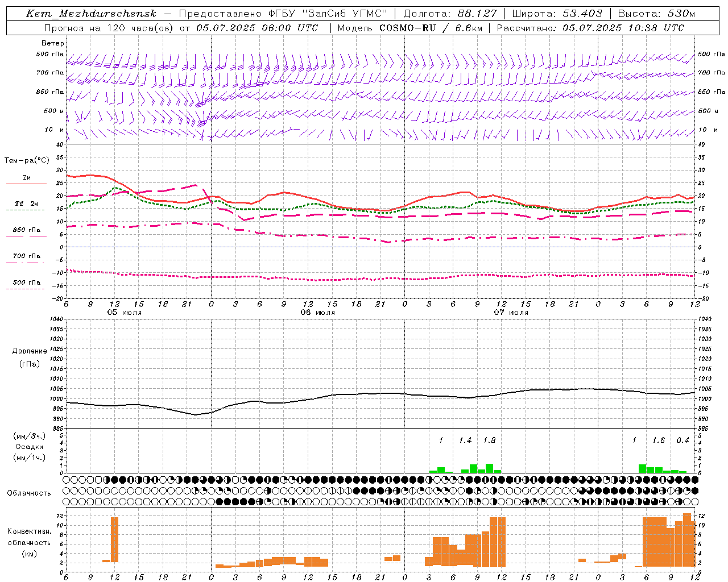Select the (км) unit label
Image resolution: width=728 pixels, height=582 pixels.
pyautogui.click(x=29, y=554)
